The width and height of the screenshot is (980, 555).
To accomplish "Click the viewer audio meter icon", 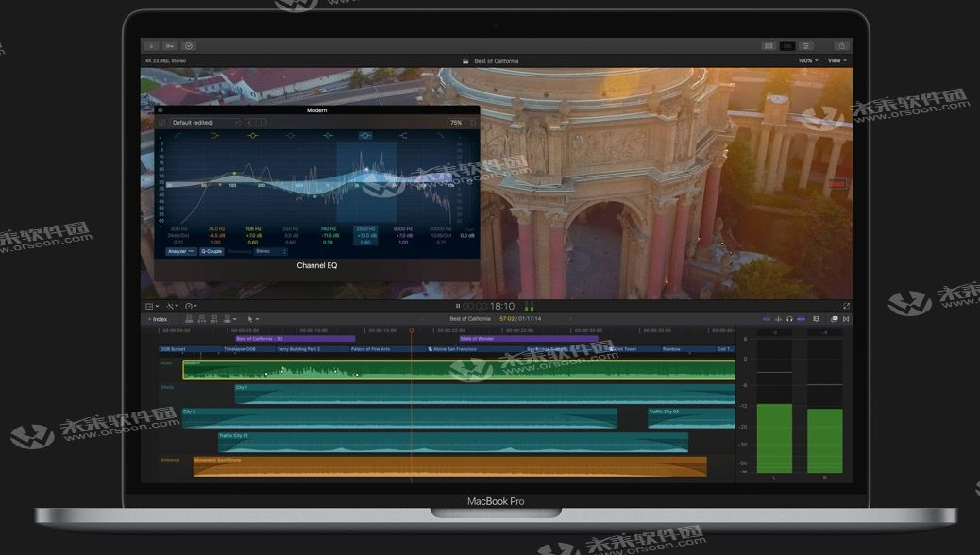I will point(529,306).
